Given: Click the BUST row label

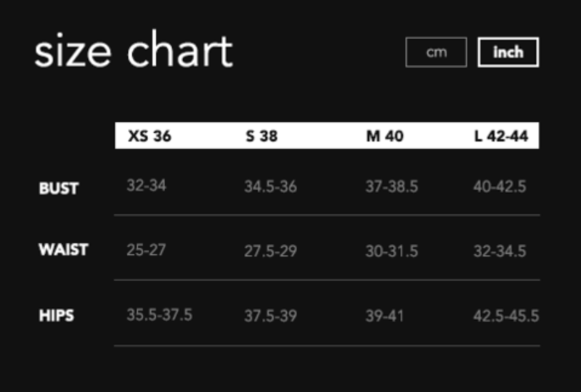Looking at the screenshot, I should pyautogui.click(x=58, y=188).
